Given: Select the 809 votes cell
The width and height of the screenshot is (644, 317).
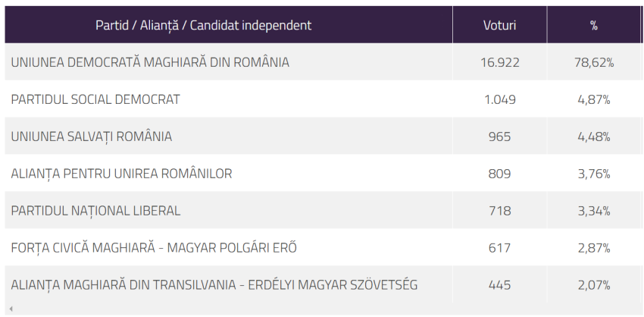Looking at the screenshot, I should 499,174.
